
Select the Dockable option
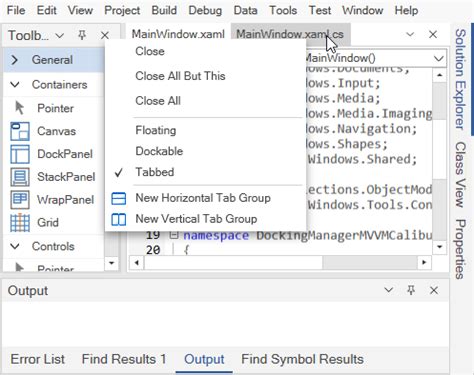click(159, 151)
